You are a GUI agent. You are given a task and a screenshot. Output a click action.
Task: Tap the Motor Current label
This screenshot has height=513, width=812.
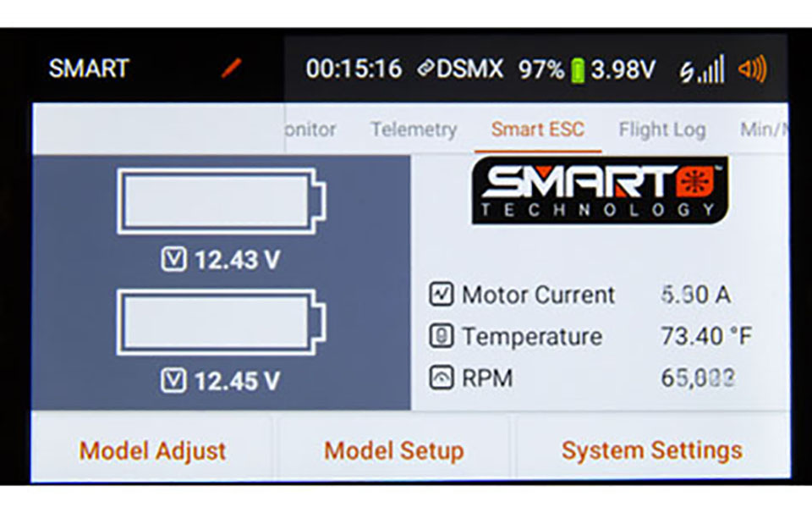coord(538,295)
